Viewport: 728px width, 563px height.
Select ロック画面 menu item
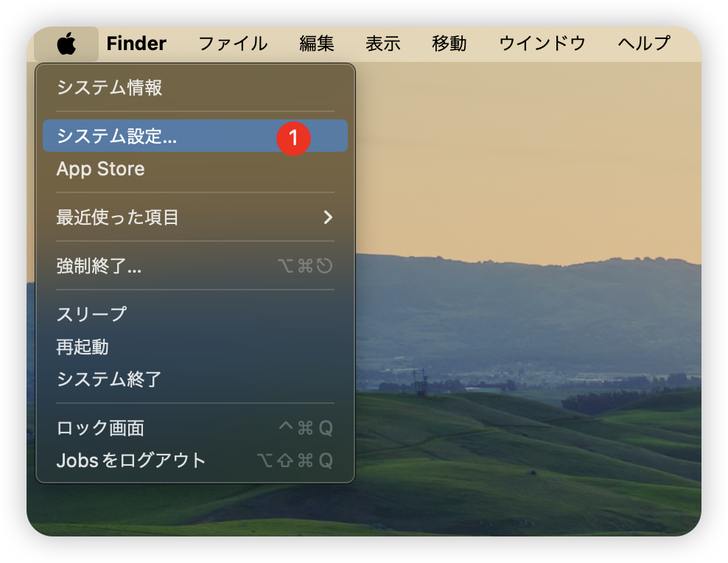tap(195, 428)
